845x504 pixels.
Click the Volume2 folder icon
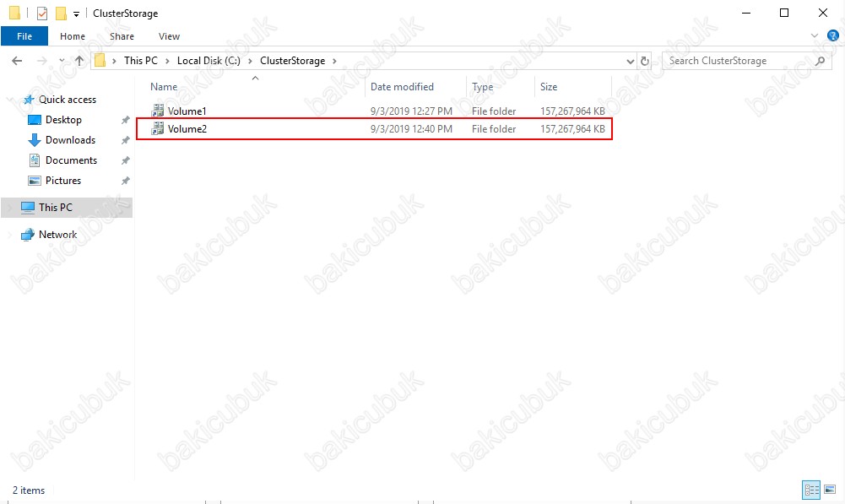pos(157,129)
